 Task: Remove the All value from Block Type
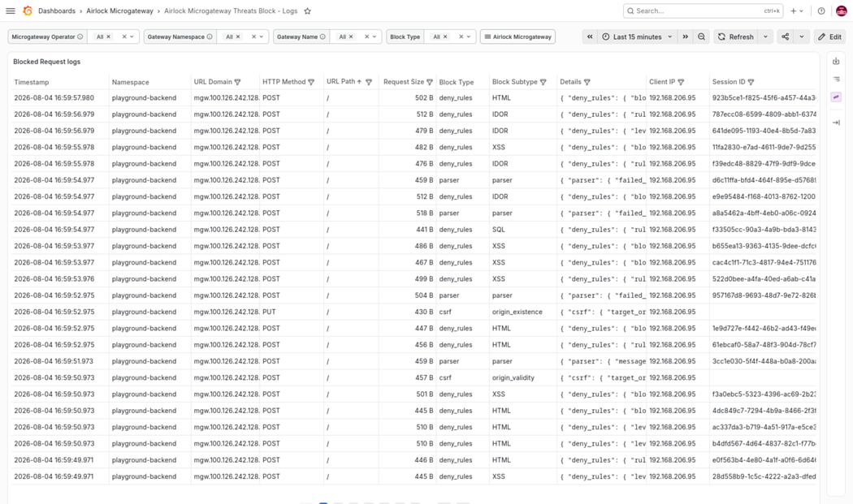[x=445, y=37]
